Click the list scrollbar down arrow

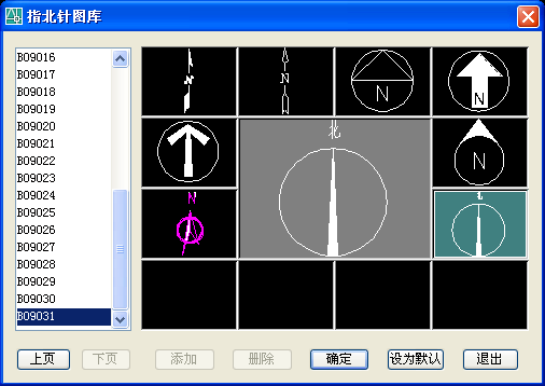[120, 319]
